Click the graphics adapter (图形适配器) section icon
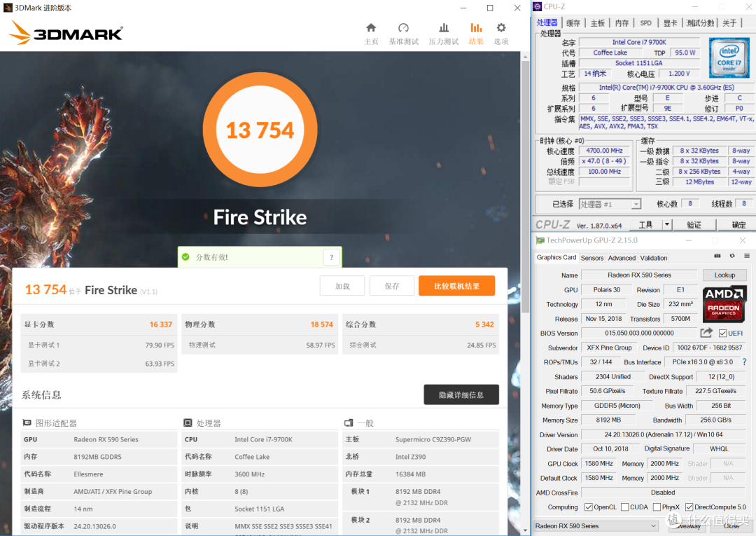 pyautogui.click(x=27, y=423)
